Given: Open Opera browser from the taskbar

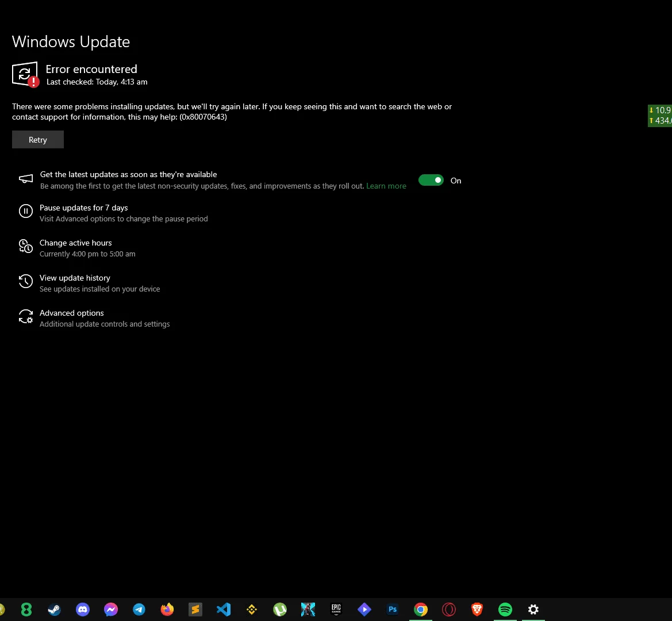Looking at the screenshot, I should (x=449, y=609).
